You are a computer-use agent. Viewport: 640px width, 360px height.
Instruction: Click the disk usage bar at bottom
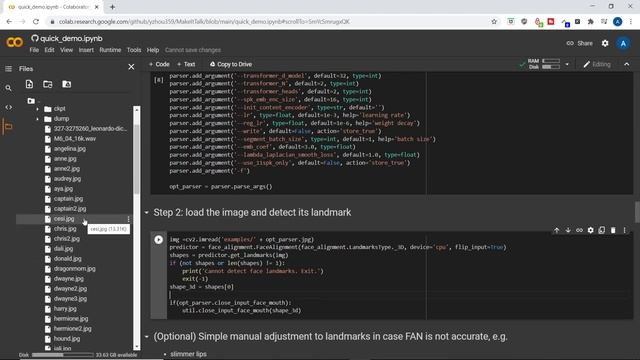[62, 355]
